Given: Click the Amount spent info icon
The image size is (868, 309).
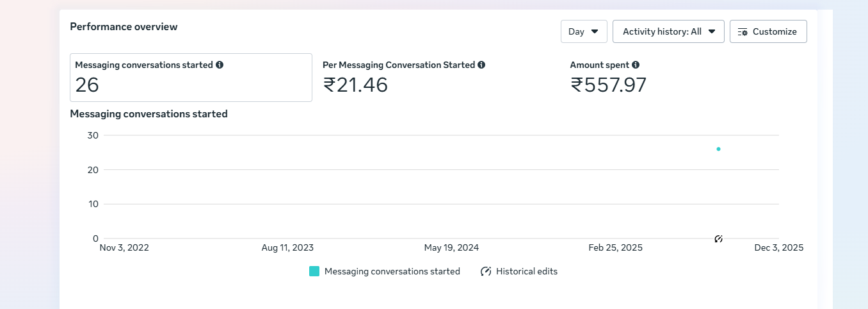Looking at the screenshot, I should click(636, 65).
